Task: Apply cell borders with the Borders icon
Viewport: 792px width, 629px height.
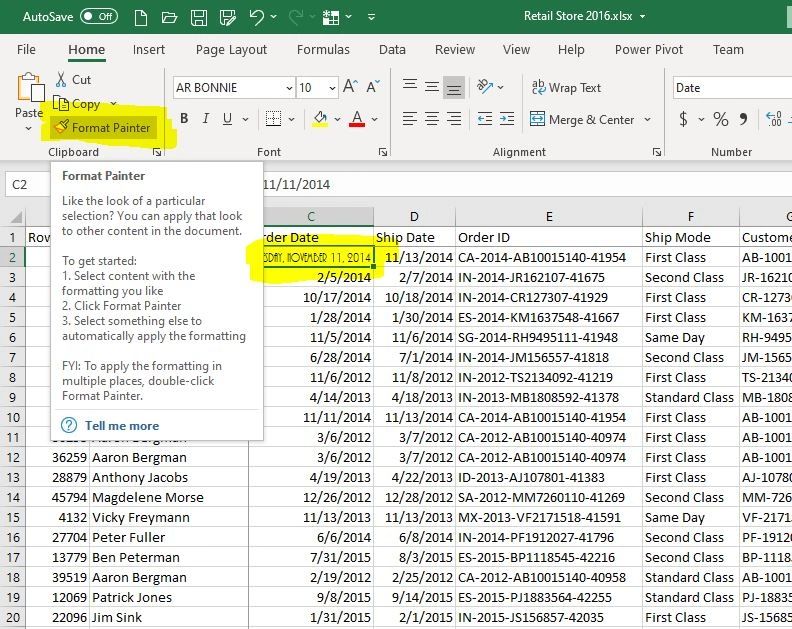Action: tap(273, 119)
